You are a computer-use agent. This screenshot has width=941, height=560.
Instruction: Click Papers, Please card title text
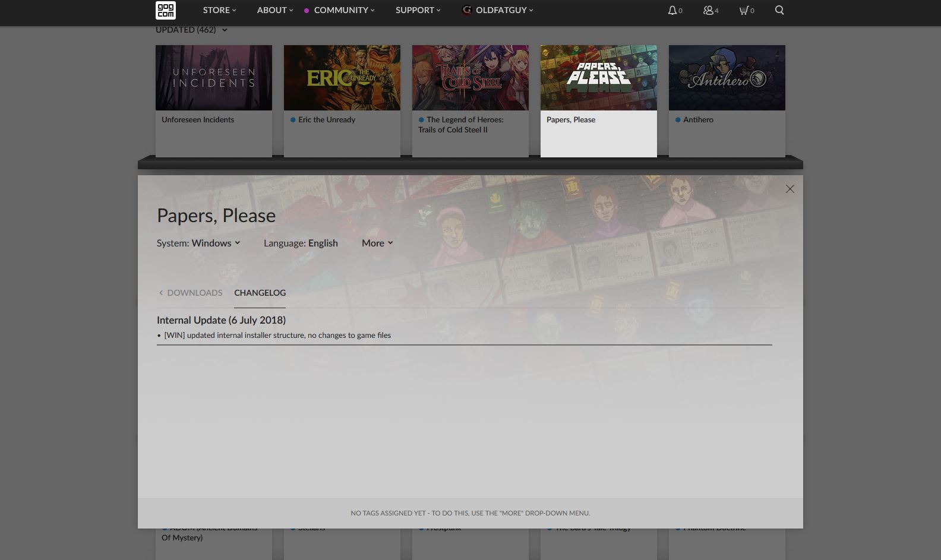pyautogui.click(x=571, y=119)
